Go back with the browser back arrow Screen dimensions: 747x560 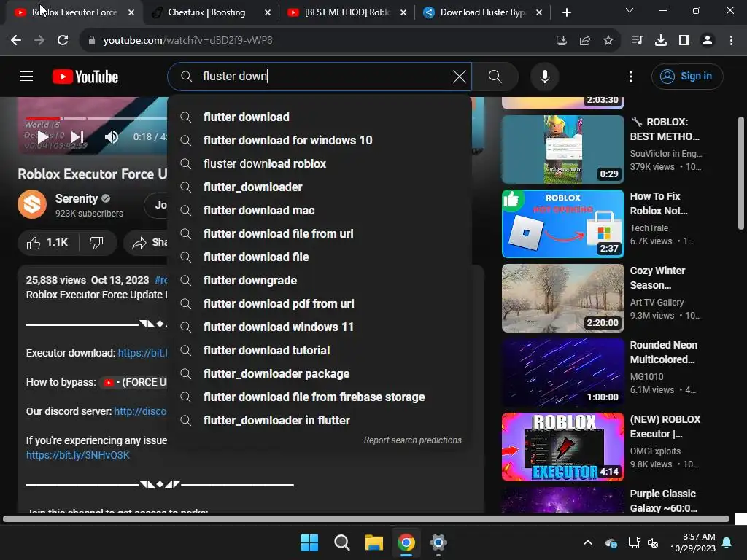click(x=16, y=41)
